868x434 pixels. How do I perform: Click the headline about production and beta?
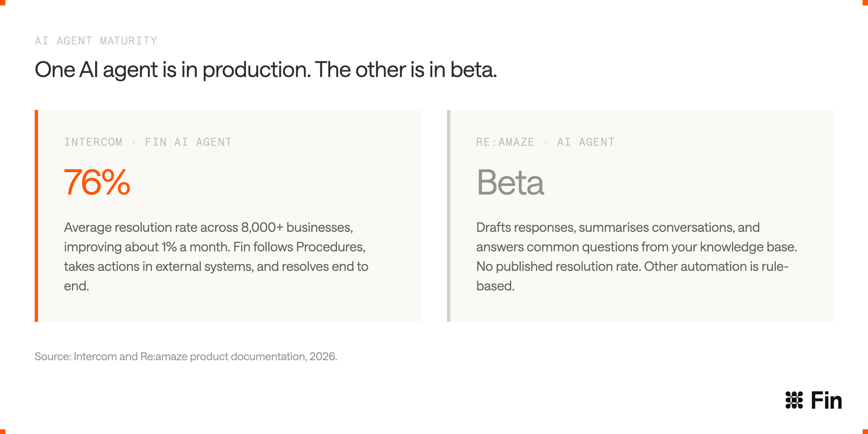coord(266,69)
